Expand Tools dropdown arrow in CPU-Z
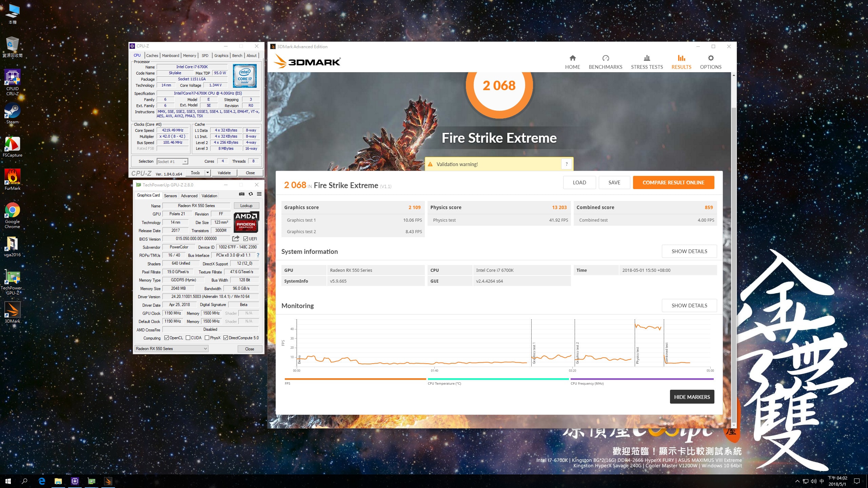Image resolution: width=868 pixels, height=488 pixels. pyautogui.click(x=208, y=173)
